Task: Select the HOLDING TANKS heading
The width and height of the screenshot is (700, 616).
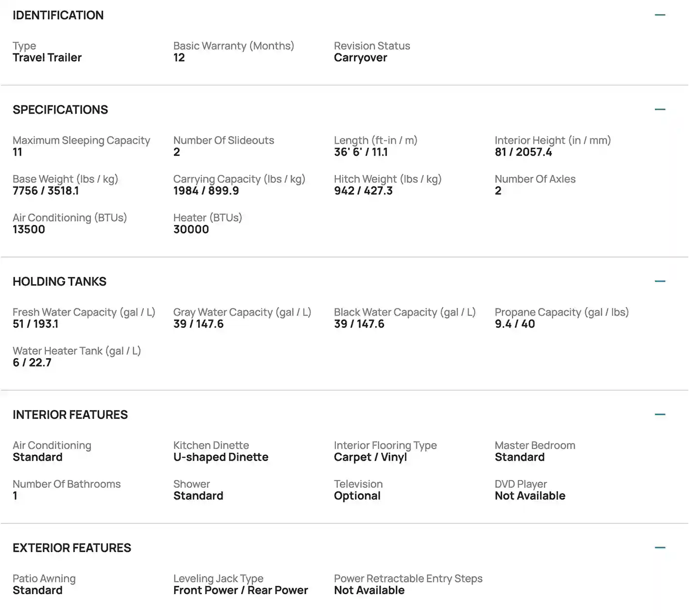Action: pyautogui.click(x=59, y=282)
